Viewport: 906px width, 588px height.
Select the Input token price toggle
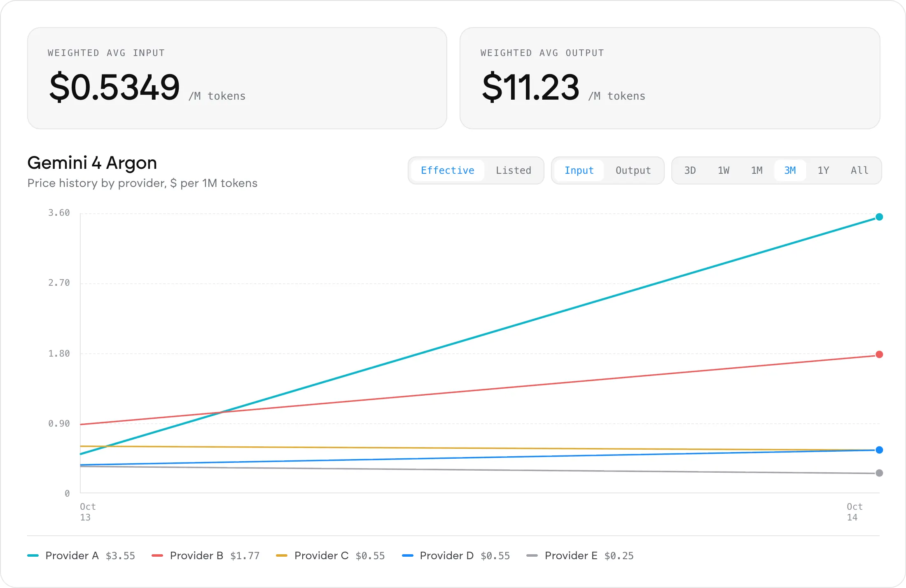point(579,170)
